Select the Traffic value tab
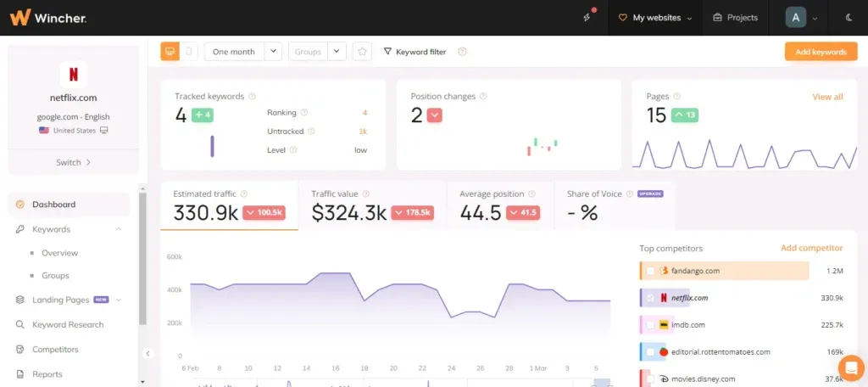The width and height of the screenshot is (868, 387). 372,205
